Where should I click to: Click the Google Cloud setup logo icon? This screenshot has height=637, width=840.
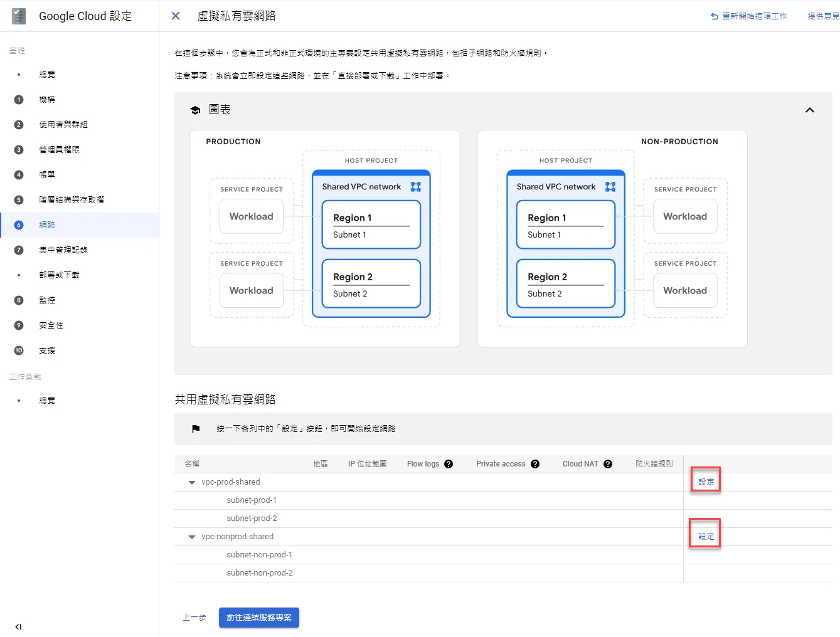coord(19,16)
